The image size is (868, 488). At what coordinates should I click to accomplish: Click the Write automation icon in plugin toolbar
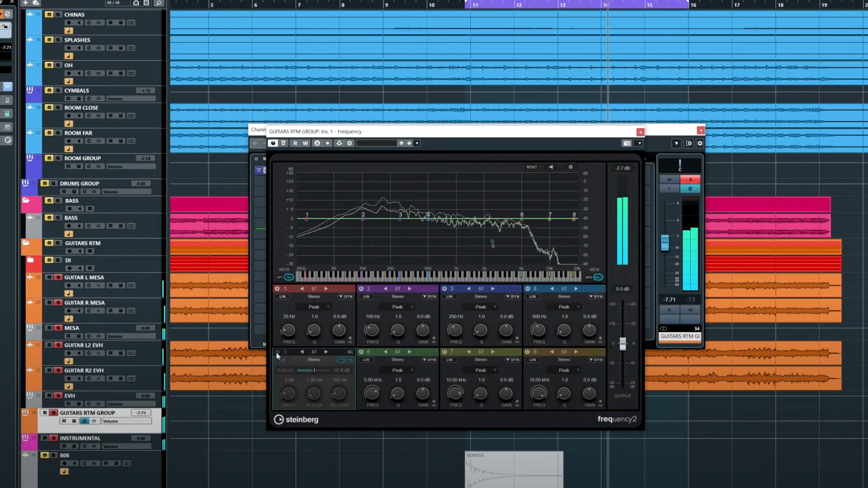click(305, 143)
